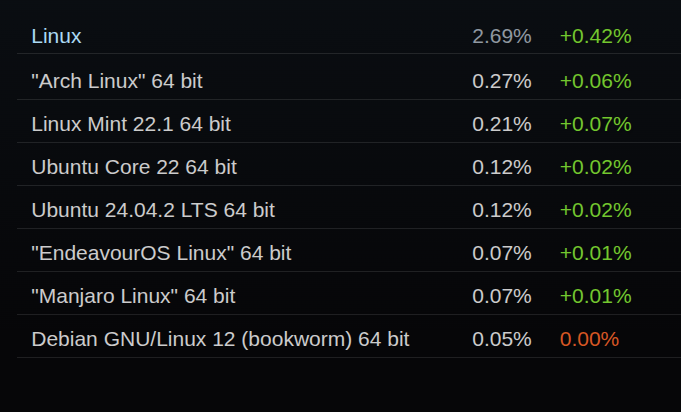Click Debian's 0.05% share value
681x412 pixels.
pos(501,339)
